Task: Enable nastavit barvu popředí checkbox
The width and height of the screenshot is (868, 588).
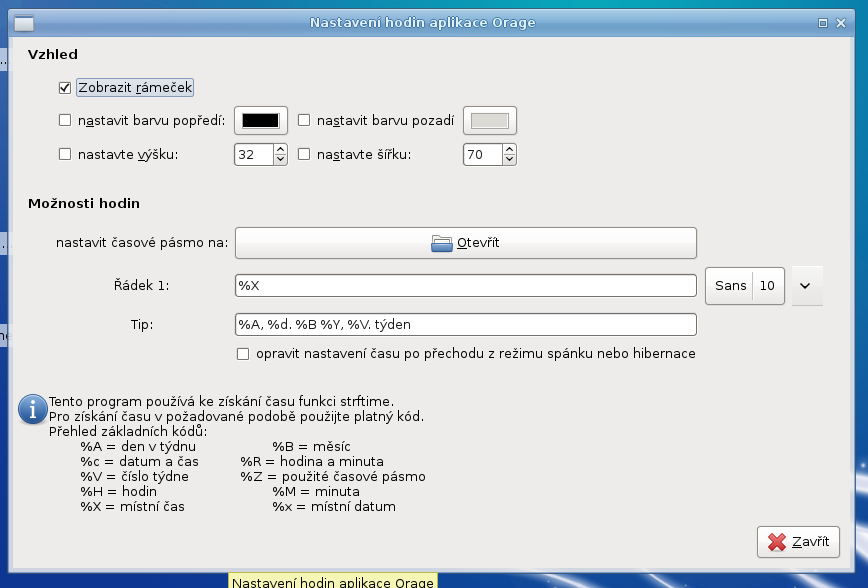Action: click(66, 121)
